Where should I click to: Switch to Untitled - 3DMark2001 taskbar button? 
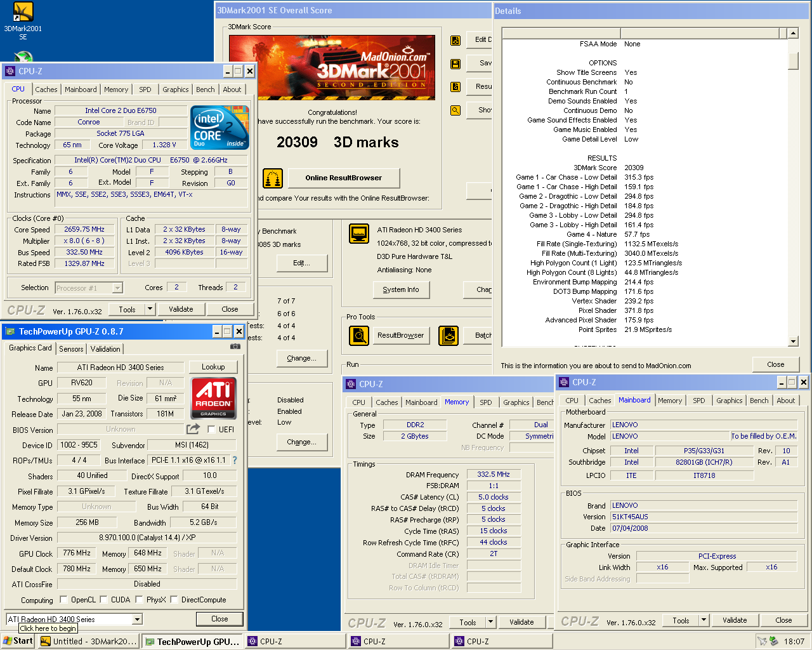coord(89,641)
